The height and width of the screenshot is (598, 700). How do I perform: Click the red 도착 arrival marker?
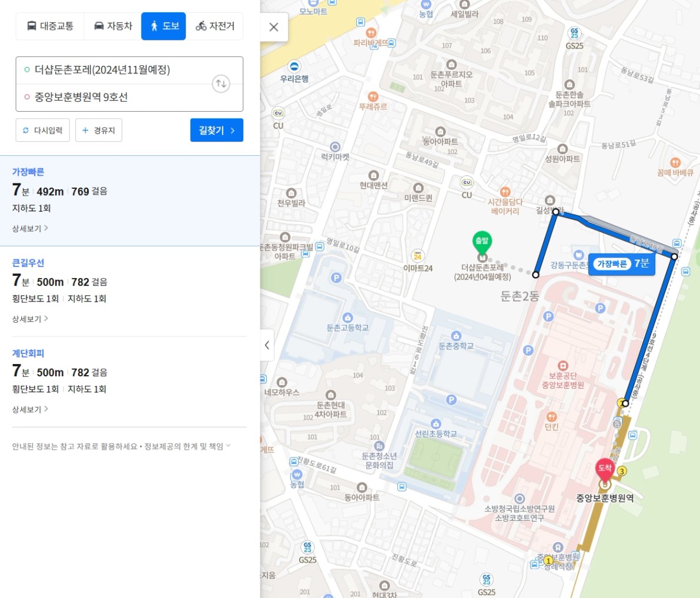[605, 469]
